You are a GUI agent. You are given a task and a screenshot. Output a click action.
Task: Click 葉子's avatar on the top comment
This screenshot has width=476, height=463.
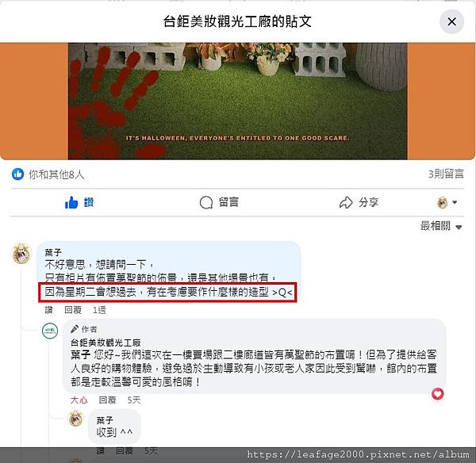(x=21, y=254)
